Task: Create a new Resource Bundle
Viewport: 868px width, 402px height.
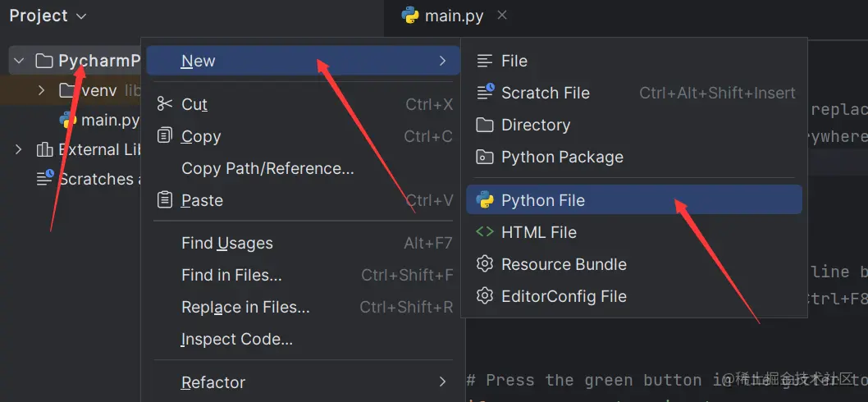Action: pyautogui.click(x=634, y=264)
